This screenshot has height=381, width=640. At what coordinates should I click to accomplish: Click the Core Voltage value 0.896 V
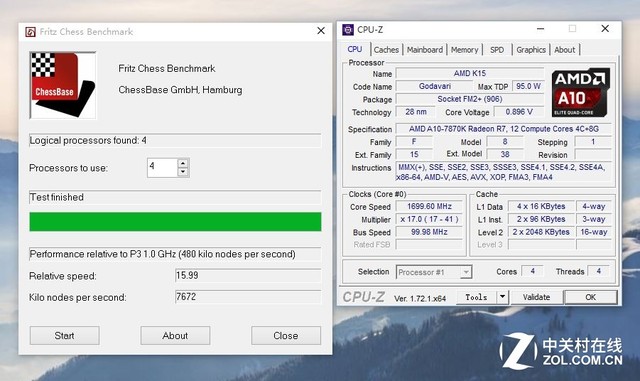519,112
